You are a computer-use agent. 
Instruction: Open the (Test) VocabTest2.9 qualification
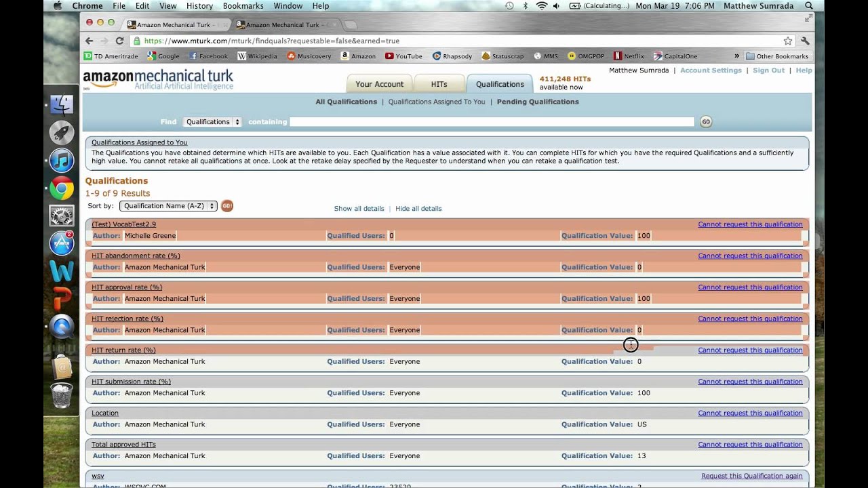tap(123, 224)
